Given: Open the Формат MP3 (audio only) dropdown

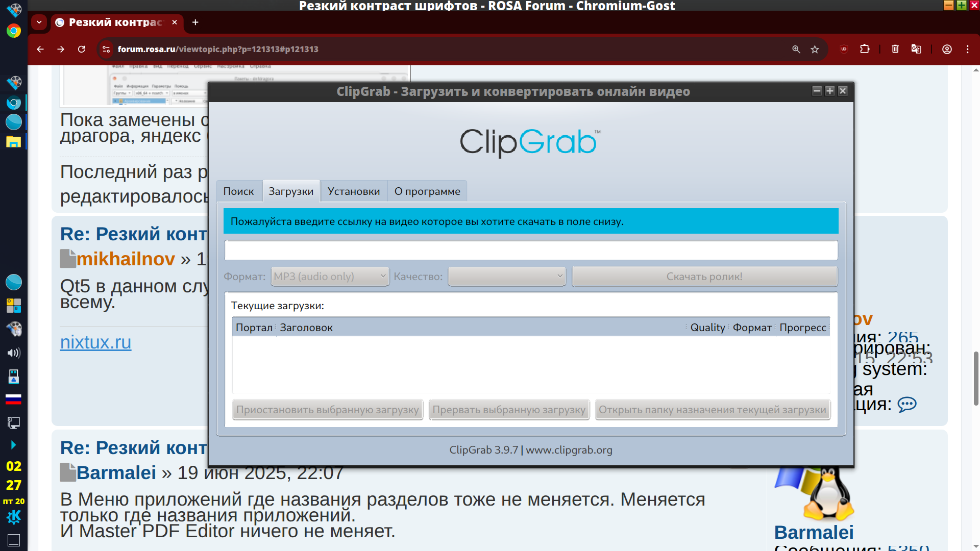Looking at the screenshot, I should pyautogui.click(x=330, y=277).
